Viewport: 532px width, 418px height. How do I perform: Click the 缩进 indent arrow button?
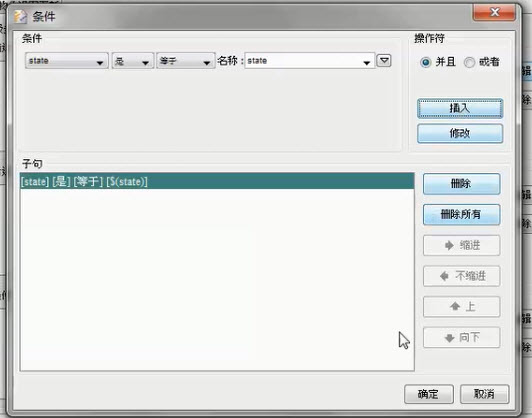click(461, 245)
